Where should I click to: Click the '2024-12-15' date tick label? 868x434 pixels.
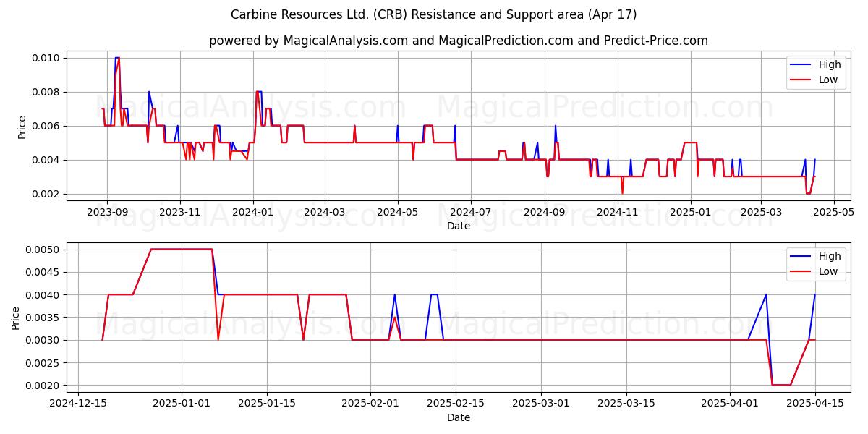tap(77, 404)
